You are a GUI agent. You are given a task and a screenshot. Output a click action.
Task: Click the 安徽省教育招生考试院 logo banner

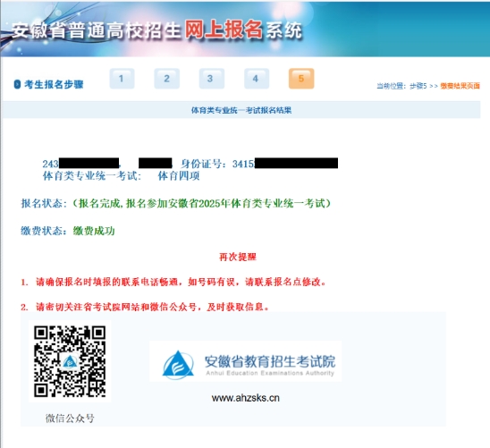point(245,361)
